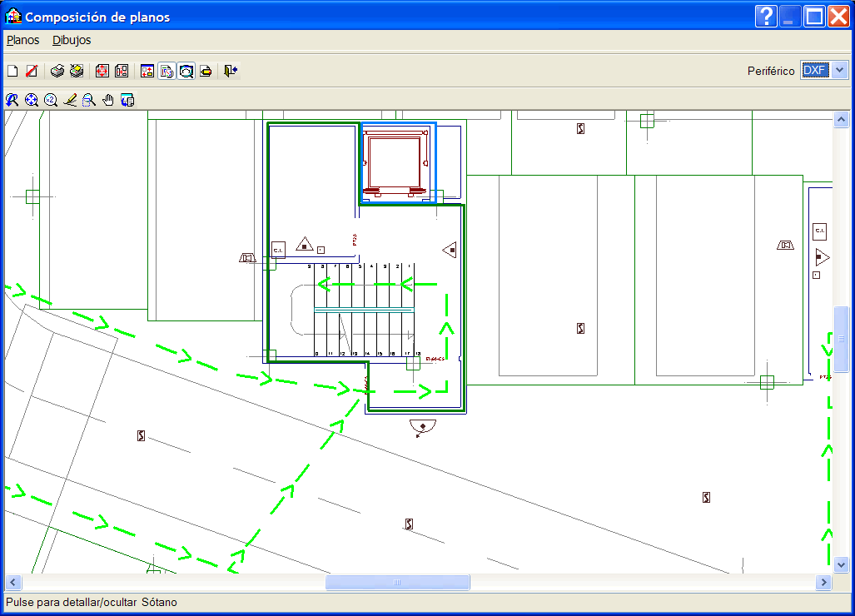Click the title bar help question button
The height and width of the screenshot is (616, 855).
[766, 17]
